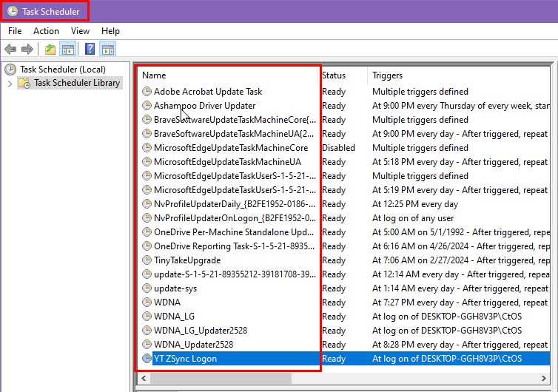
Task: Select the BraveSoftwareUpdateTaskMachineUA task
Action: 234,134
